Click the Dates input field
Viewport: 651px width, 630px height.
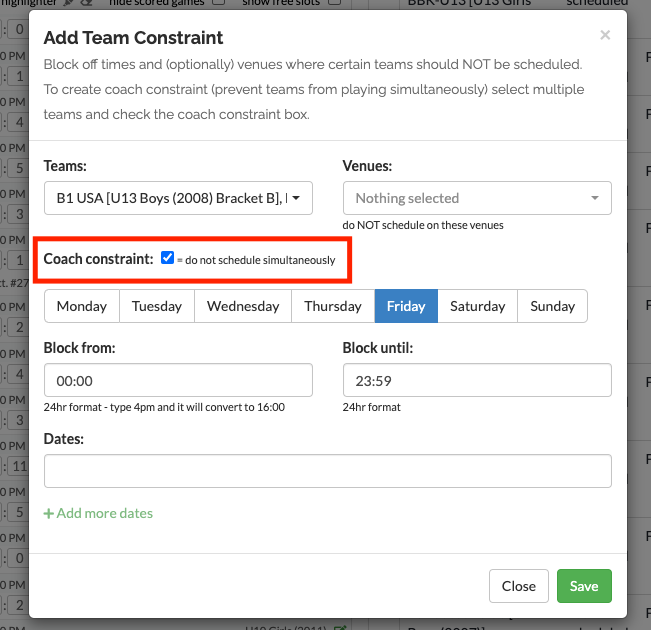click(x=328, y=471)
